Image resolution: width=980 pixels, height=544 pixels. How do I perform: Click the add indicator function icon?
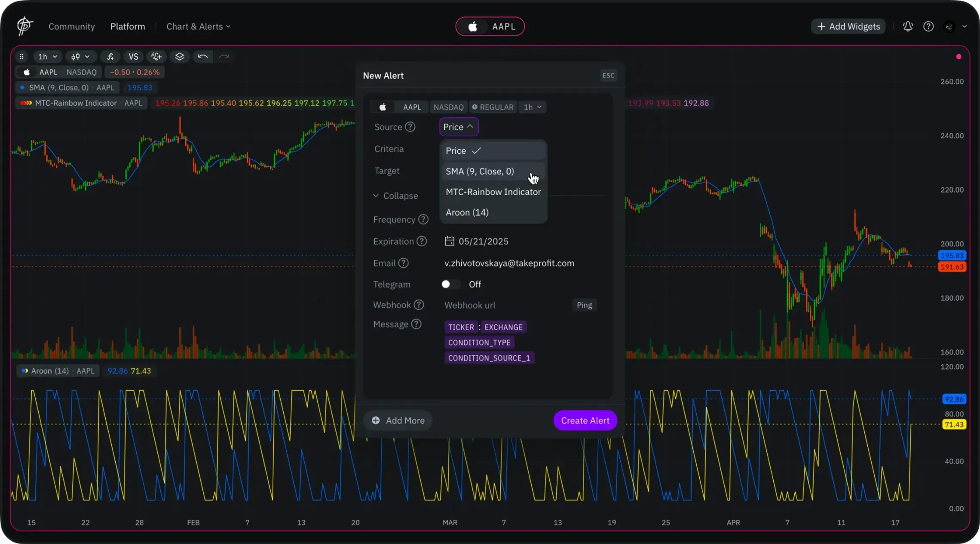click(x=110, y=56)
